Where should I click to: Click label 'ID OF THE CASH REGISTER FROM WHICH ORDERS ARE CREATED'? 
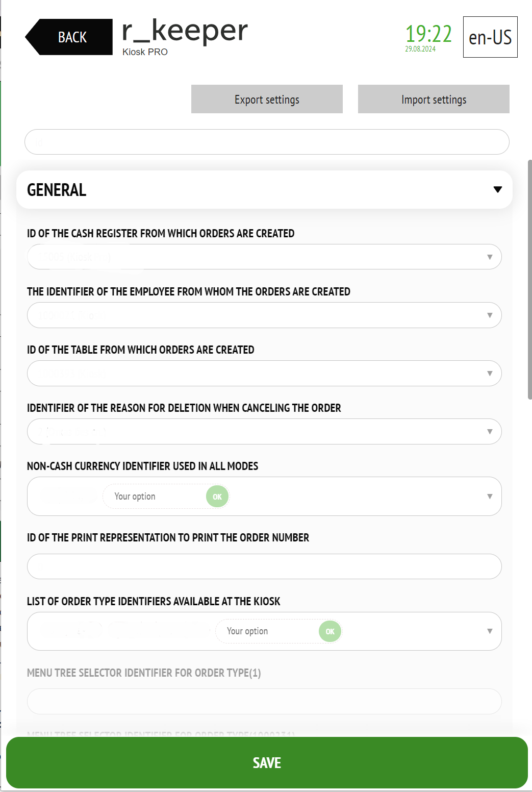click(161, 233)
